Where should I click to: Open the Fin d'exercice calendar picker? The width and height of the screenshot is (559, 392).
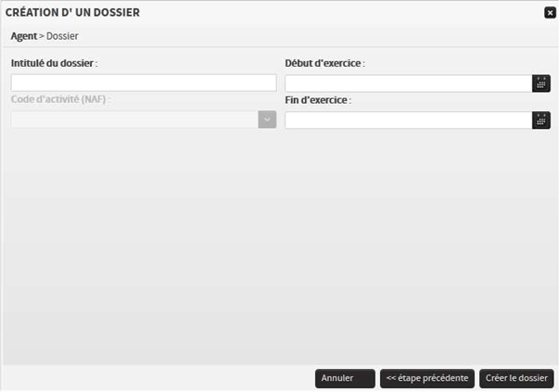[541, 120]
